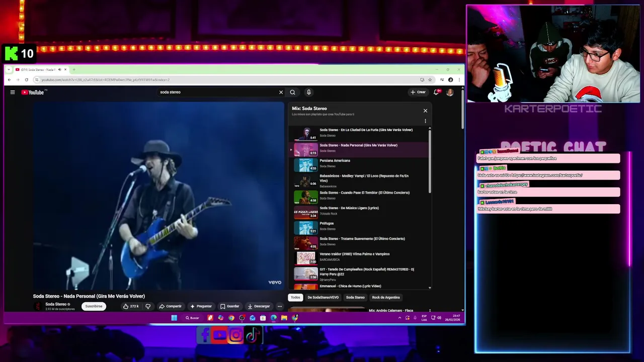Click the Compartir button

pos(170,306)
